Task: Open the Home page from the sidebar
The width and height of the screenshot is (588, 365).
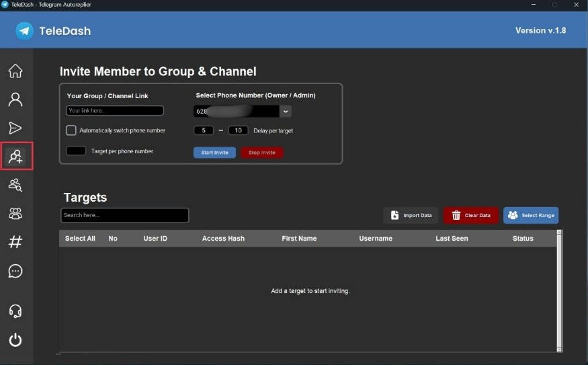Action: (15, 71)
